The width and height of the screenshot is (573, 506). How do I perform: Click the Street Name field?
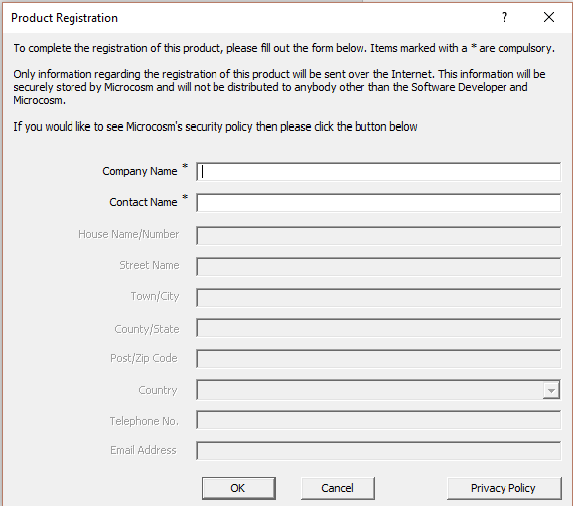(378, 267)
